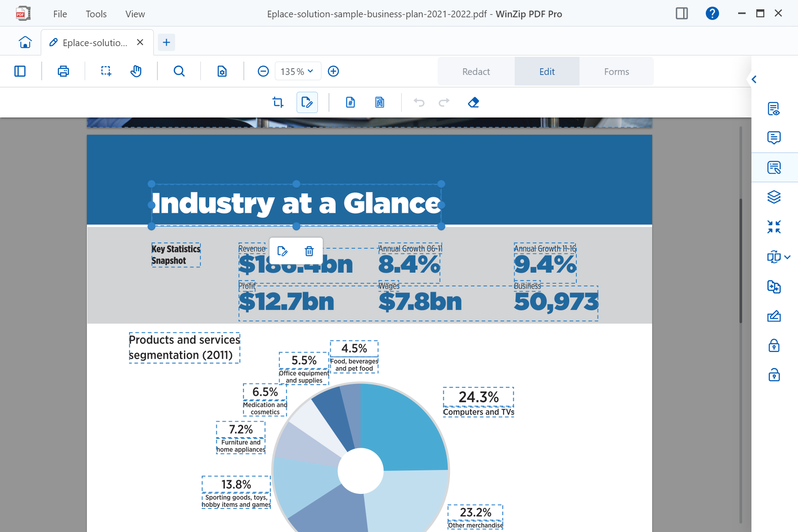This screenshot has height=532, width=798.
Task: Select 'Products and services segmentation (2011)' text
Action: tap(184, 348)
